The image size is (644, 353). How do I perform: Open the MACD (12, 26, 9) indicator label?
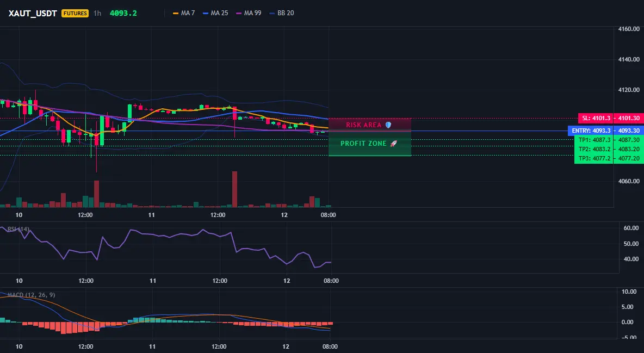(x=31, y=295)
